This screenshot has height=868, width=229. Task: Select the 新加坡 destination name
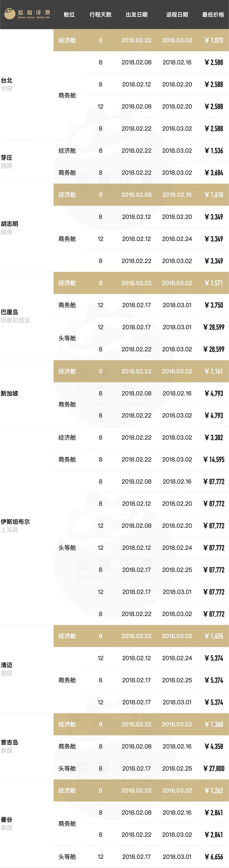[x=9, y=393]
